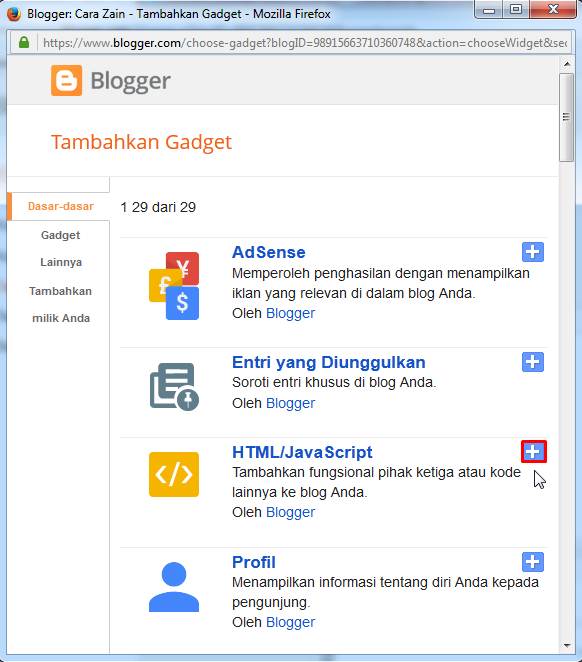Click the Profil description text
The image size is (582, 662).
385,592
